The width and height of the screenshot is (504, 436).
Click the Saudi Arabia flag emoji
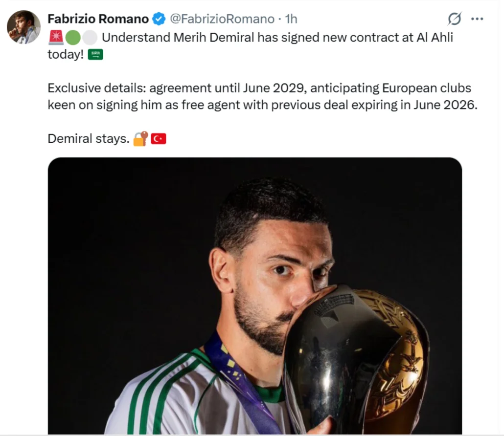[x=95, y=55]
